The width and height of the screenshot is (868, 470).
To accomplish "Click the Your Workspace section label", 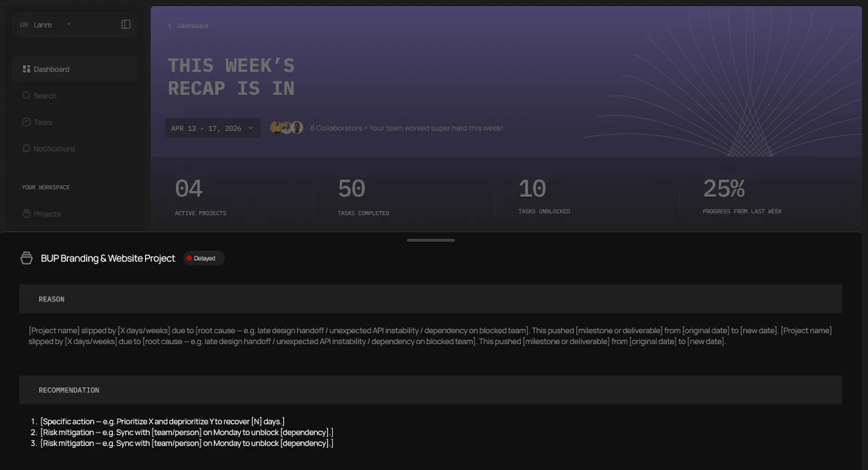I will tap(46, 187).
